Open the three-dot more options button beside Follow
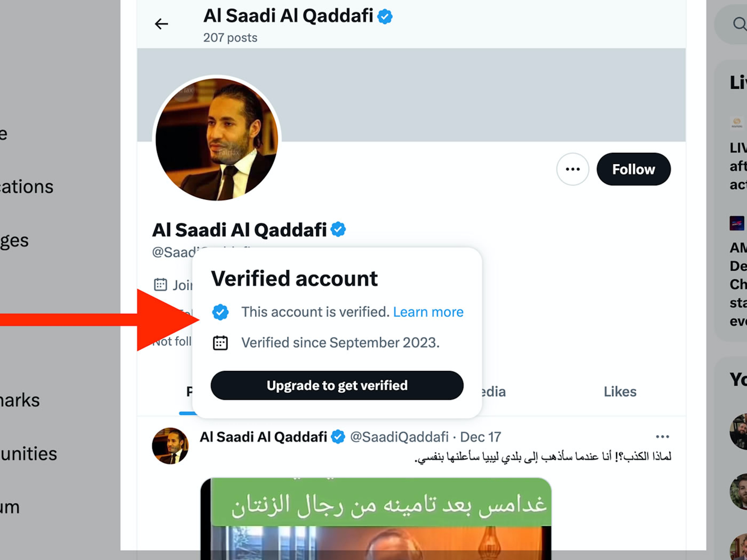This screenshot has width=747, height=560. [572, 169]
